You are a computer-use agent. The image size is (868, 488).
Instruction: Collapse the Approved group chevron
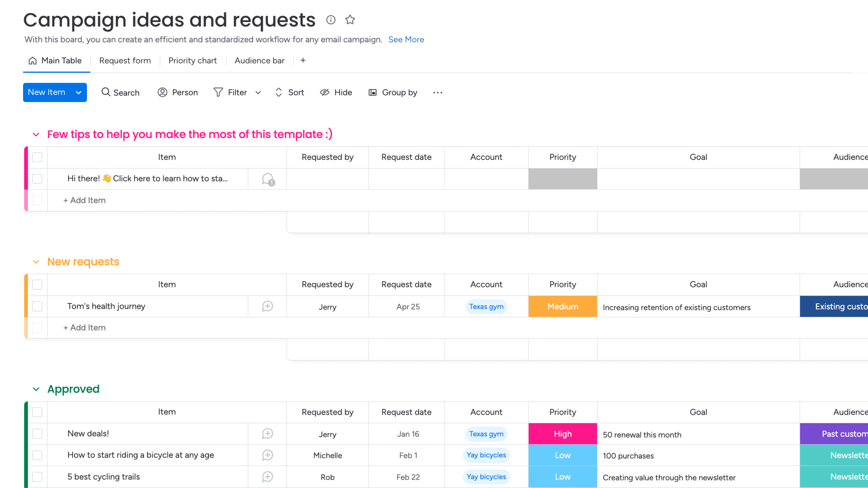[36, 389]
